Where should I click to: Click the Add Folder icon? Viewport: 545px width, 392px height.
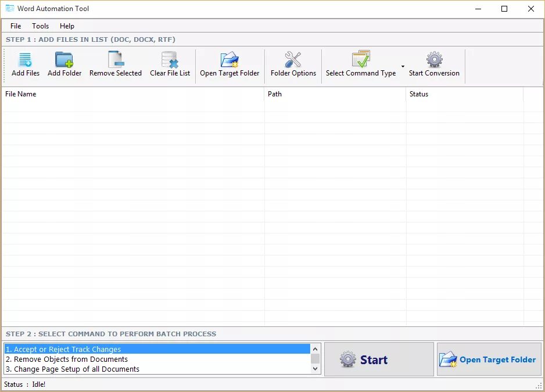pos(64,60)
